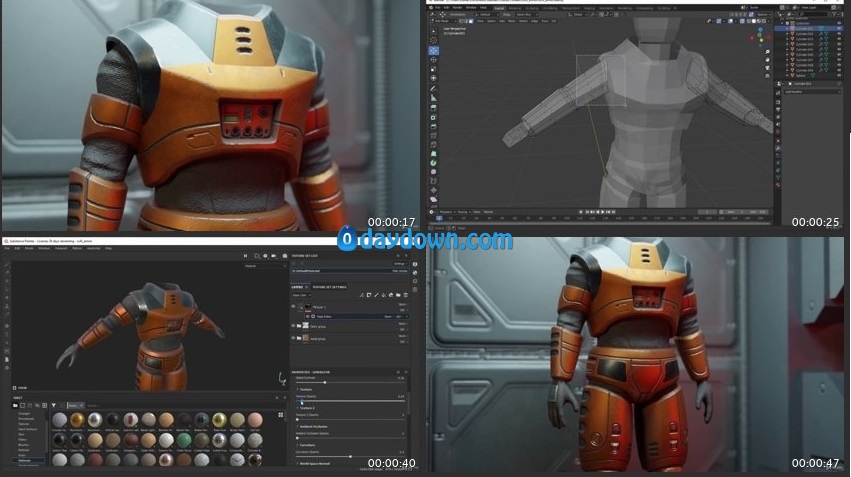851x477 pixels.
Task: Delete the selected layer with trash icon
Action: coord(405,295)
